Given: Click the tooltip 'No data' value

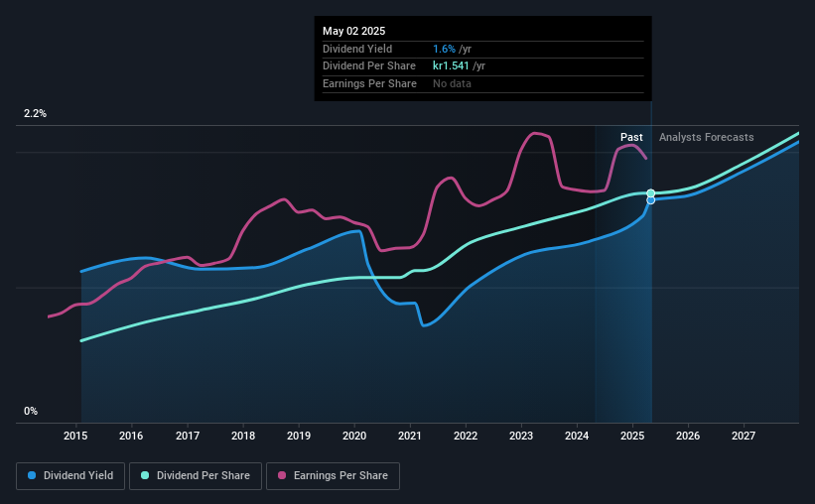Looking at the screenshot, I should point(453,83).
